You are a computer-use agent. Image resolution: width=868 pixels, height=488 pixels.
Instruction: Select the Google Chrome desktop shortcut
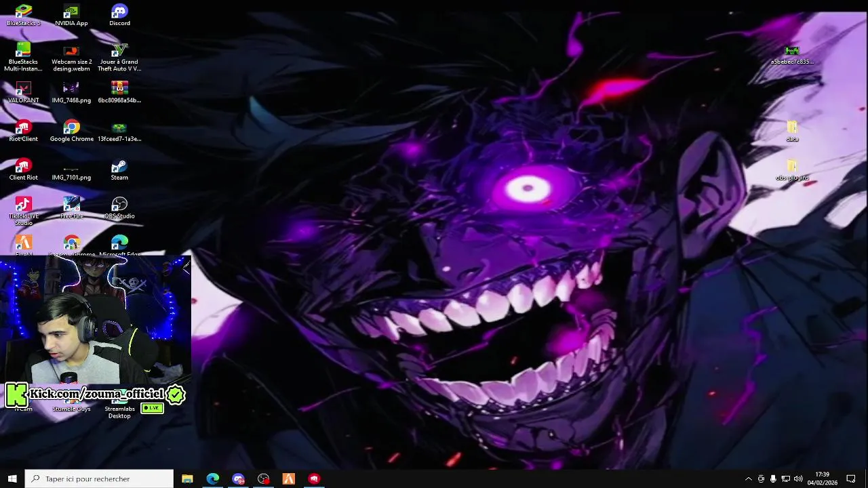click(71, 131)
